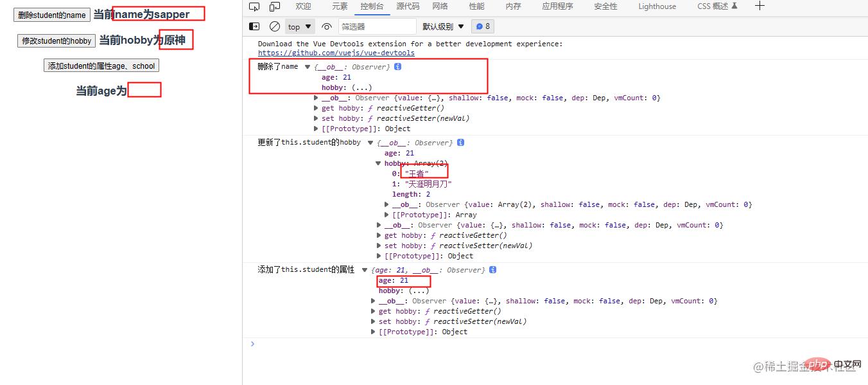Click the 修改student的hobby button
This screenshot has width=868, height=385.
[x=56, y=41]
